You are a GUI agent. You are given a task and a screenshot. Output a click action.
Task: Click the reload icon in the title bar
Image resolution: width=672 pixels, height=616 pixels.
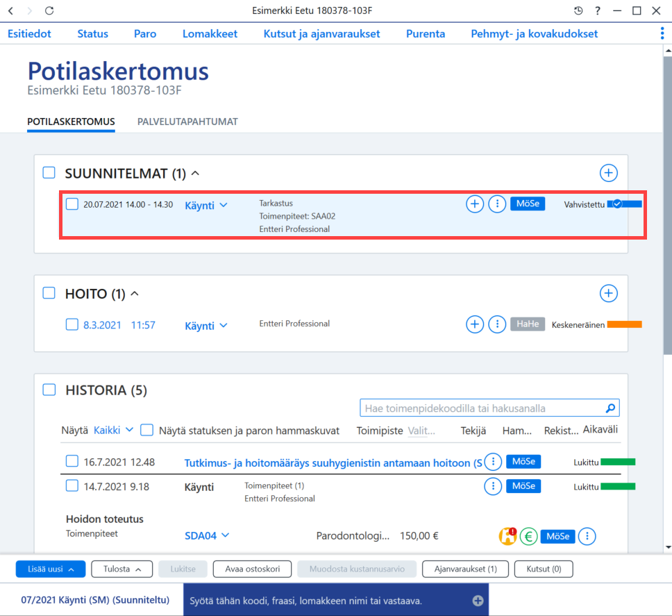[x=49, y=10]
